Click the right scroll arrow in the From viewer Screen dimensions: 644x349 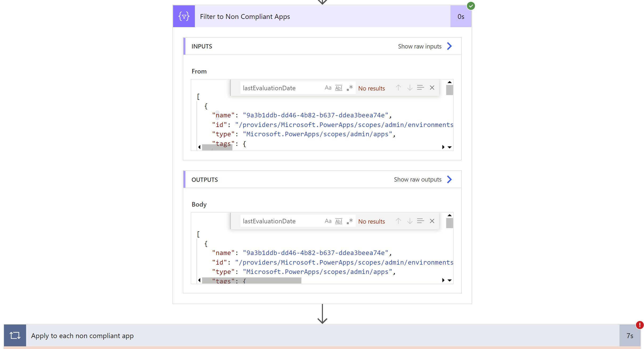[x=443, y=147]
